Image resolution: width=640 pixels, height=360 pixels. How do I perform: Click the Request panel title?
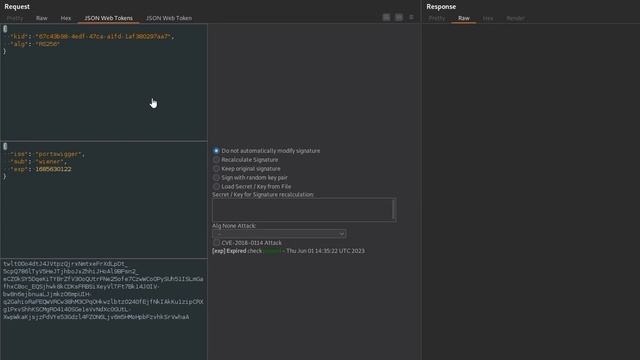tap(17, 7)
